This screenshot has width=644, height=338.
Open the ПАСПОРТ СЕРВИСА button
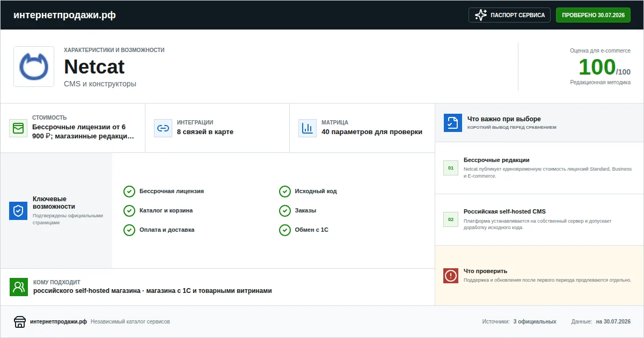[510, 15]
